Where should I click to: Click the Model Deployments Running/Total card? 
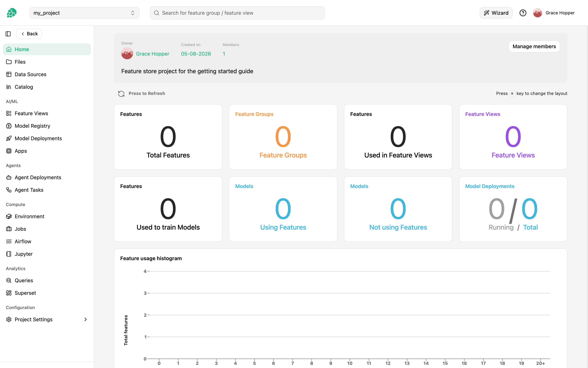tap(513, 209)
